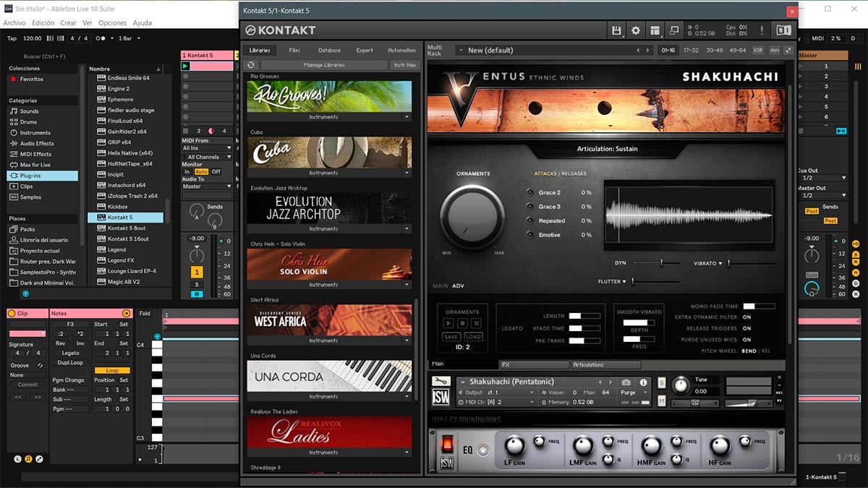Click the library refresh icon
Image resolution: width=868 pixels, height=488 pixels.
pyautogui.click(x=251, y=65)
